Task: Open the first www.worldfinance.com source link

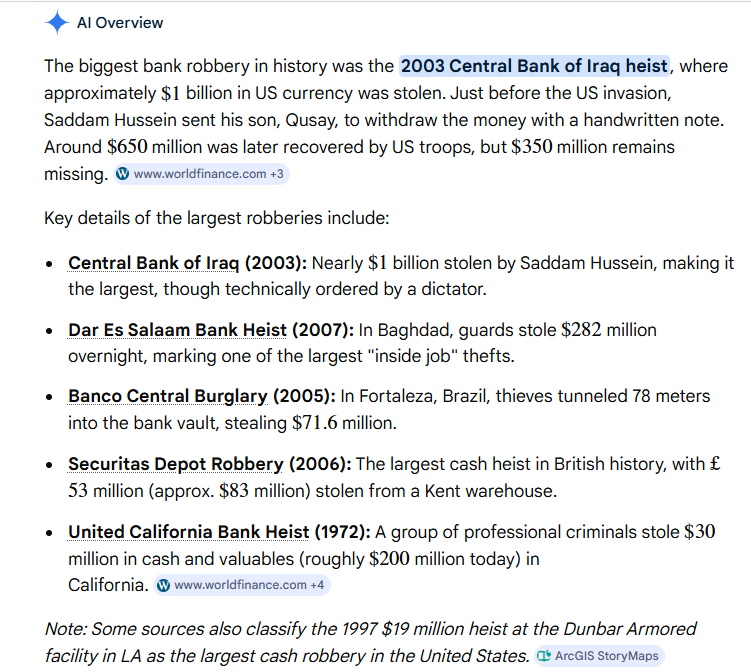Action: pos(199,174)
